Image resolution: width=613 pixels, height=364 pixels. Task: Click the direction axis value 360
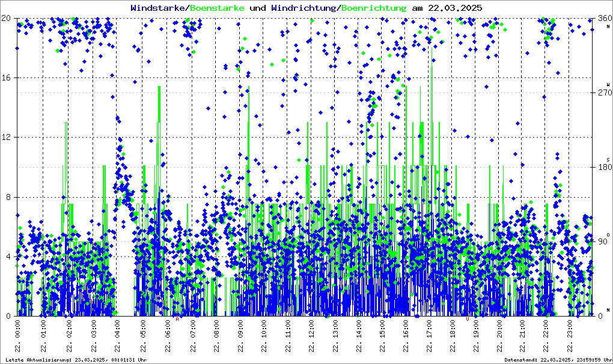(x=605, y=18)
